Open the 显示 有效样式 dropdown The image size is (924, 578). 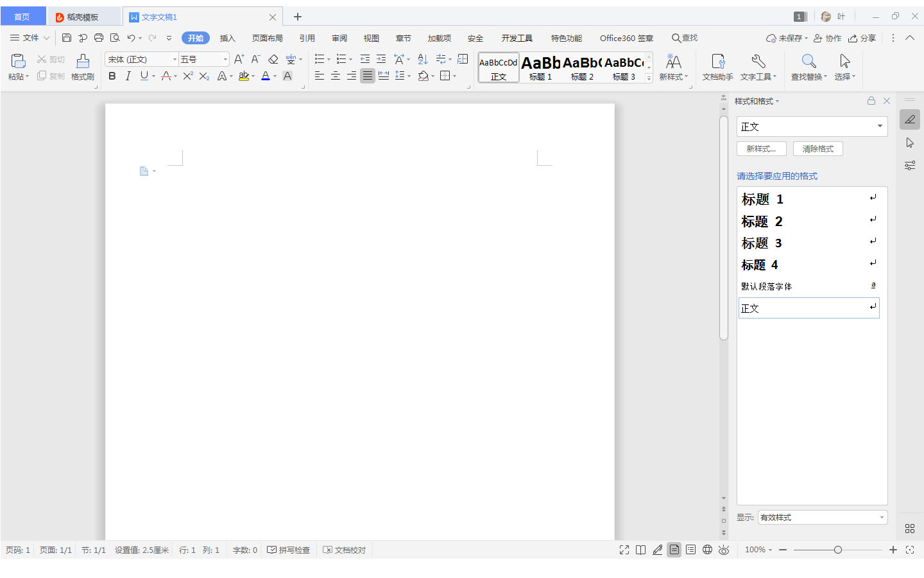(823, 517)
